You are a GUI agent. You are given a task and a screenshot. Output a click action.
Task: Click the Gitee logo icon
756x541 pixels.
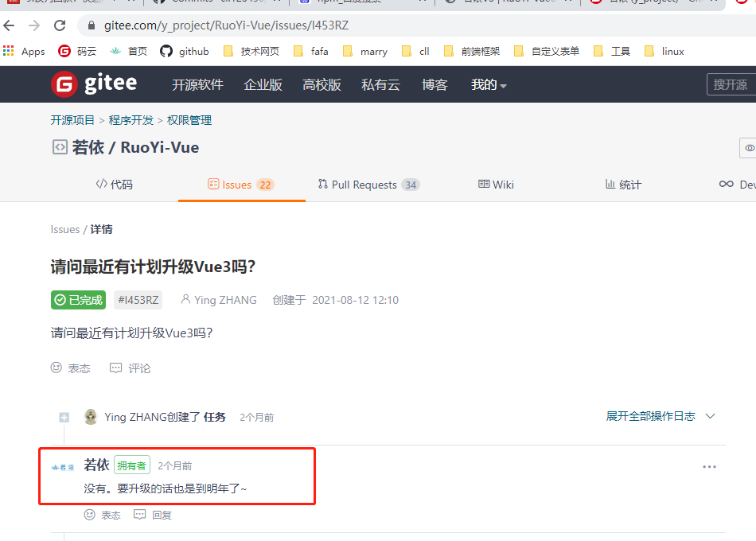click(64, 84)
